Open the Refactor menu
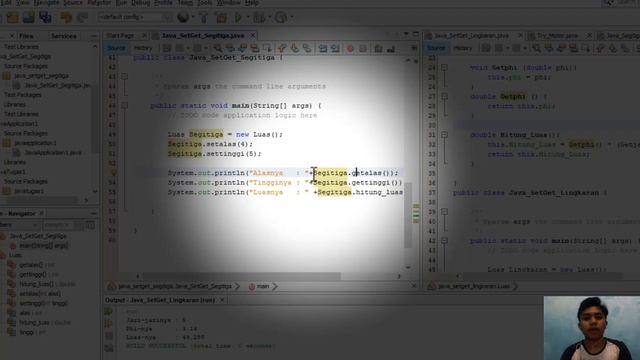Viewport: 640px width, 360px height. [x=99, y=2]
